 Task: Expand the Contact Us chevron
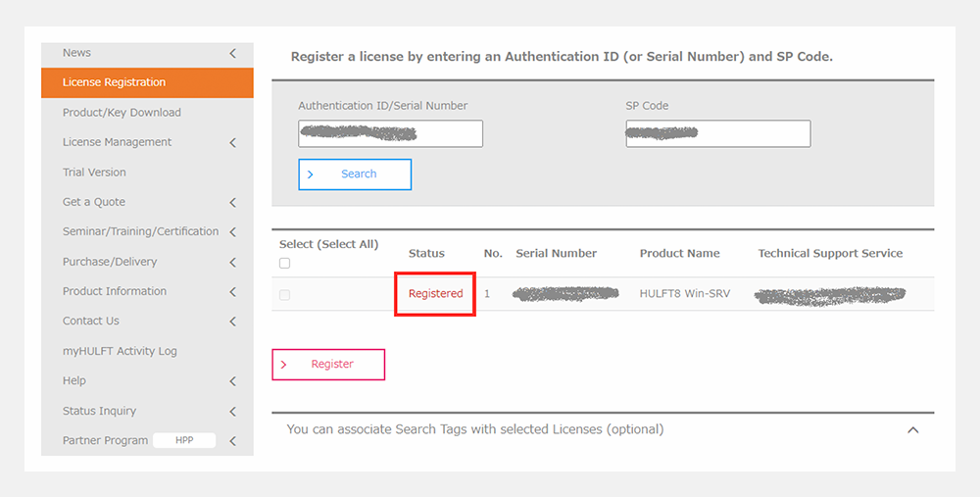[x=232, y=322]
